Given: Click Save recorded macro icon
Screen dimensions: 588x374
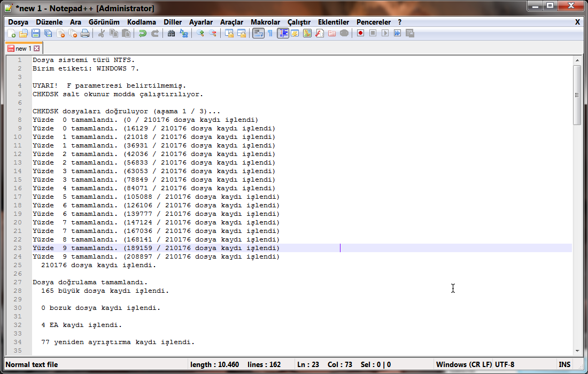Looking at the screenshot, I should (x=410, y=33).
